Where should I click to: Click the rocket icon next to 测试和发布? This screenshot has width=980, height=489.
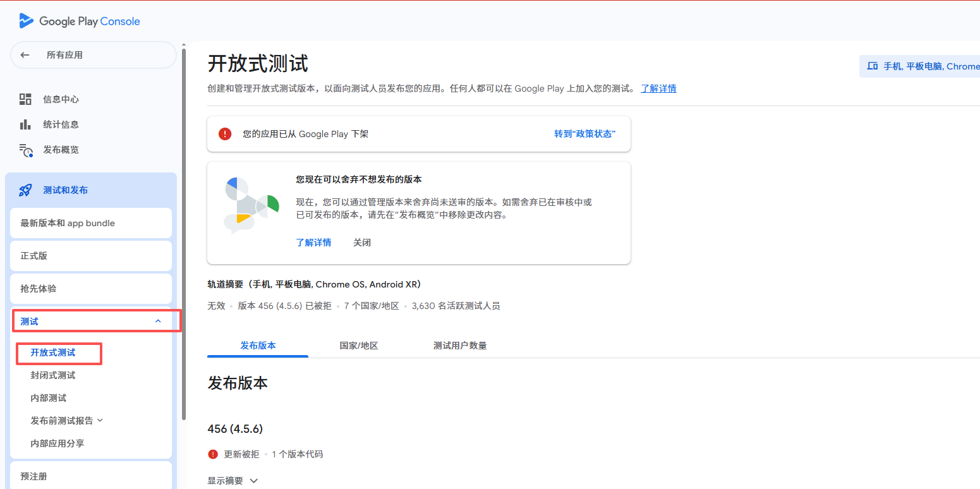tap(25, 190)
